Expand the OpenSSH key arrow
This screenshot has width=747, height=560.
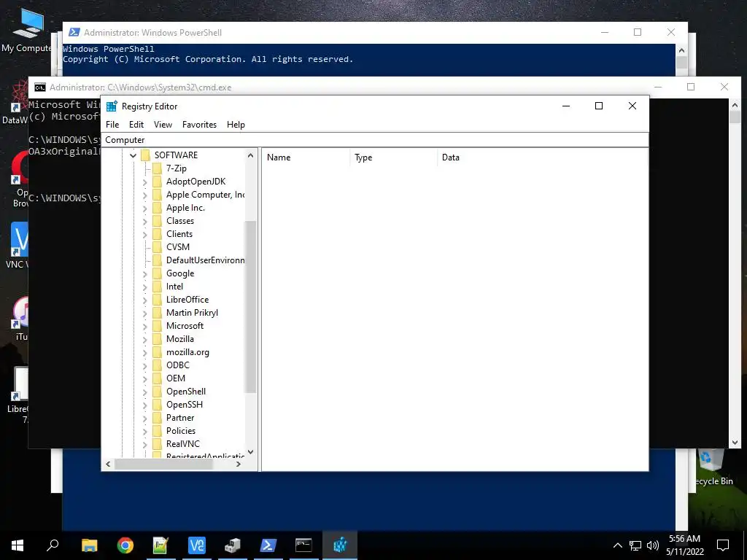click(145, 405)
